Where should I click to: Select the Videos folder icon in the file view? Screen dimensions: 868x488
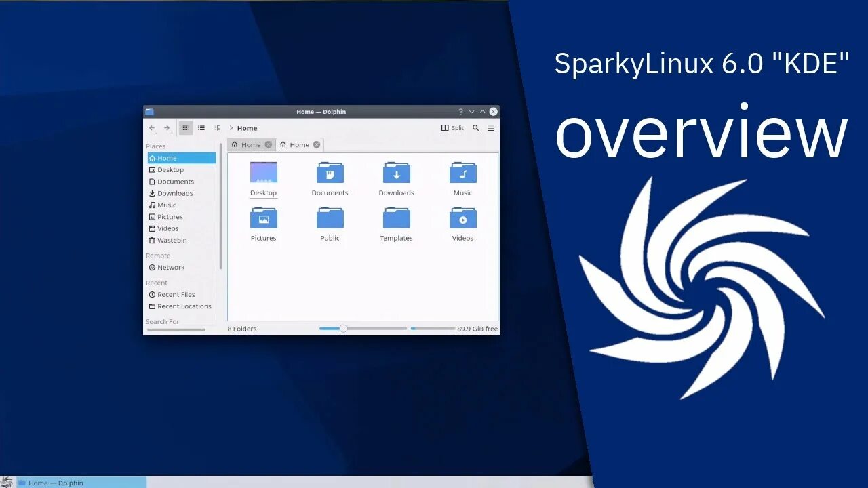463,218
